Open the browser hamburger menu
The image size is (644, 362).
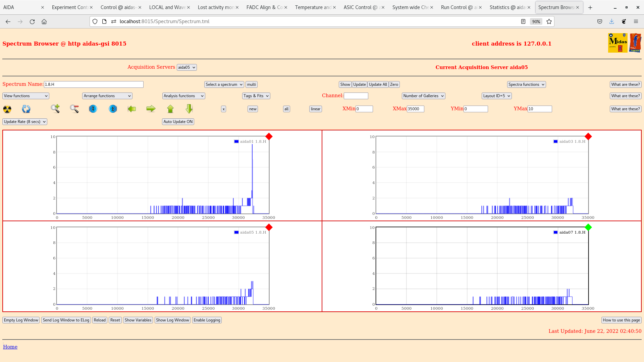point(636,21)
